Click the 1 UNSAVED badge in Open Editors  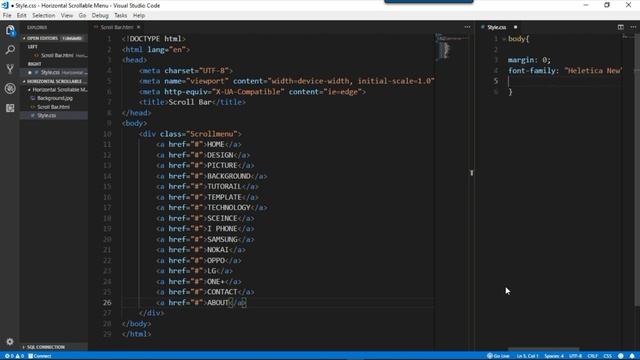pos(72,38)
